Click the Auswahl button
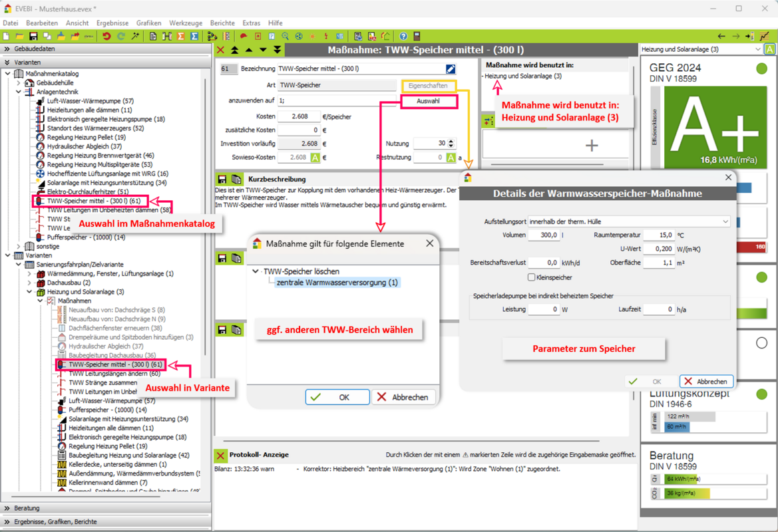 pos(429,102)
